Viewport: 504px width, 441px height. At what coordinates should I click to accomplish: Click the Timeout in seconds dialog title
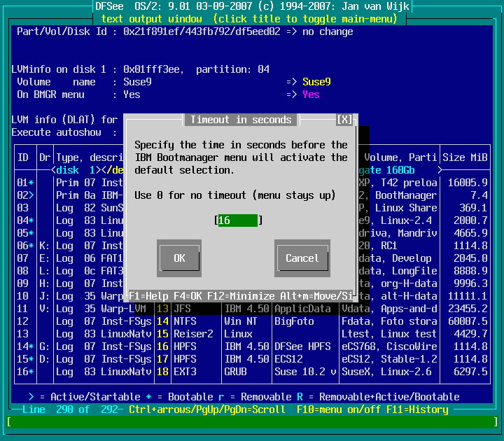[241, 120]
